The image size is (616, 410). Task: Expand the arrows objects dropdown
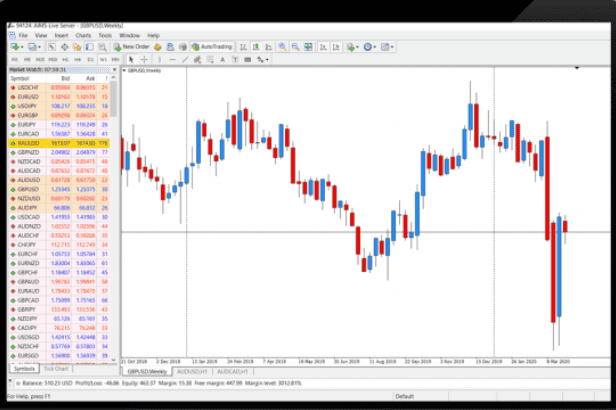coord(268,60)
